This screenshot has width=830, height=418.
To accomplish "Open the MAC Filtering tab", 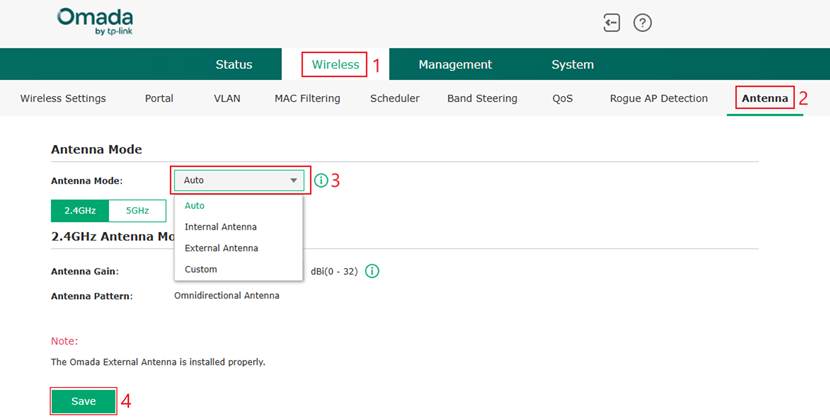I will tap(307, 98).
